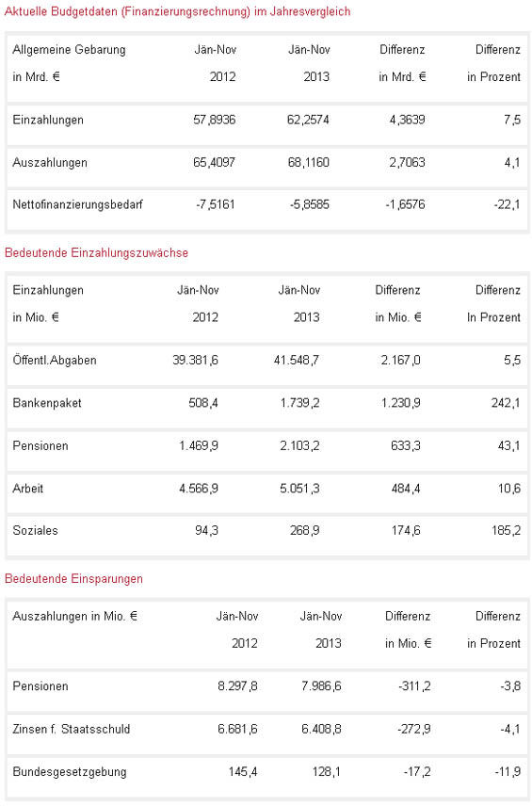Click the Auszahlungen value 68,1160
532x806 pixels.
pyautogui.click(x=309, y=163)
